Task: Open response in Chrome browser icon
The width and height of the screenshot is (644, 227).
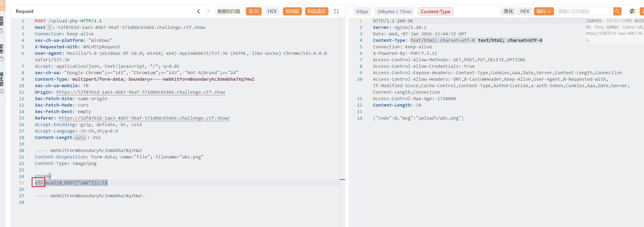Action: (x=632, y=11)
